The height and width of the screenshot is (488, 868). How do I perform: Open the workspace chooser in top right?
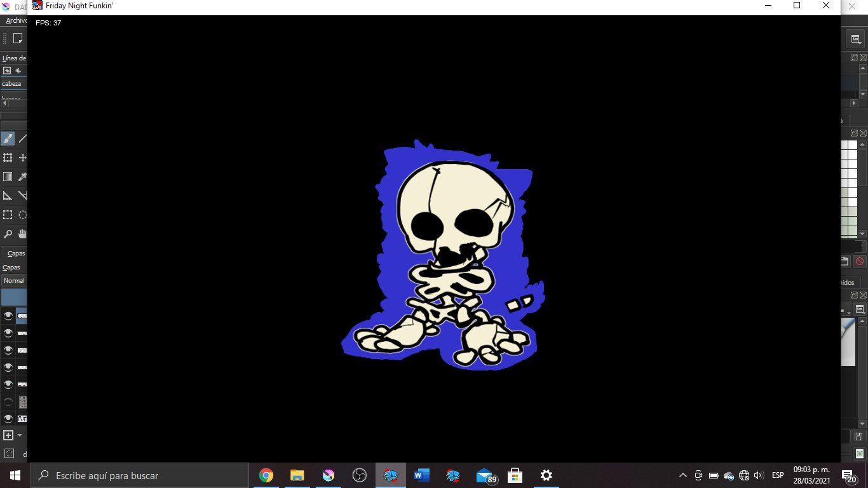coord(855,39)
